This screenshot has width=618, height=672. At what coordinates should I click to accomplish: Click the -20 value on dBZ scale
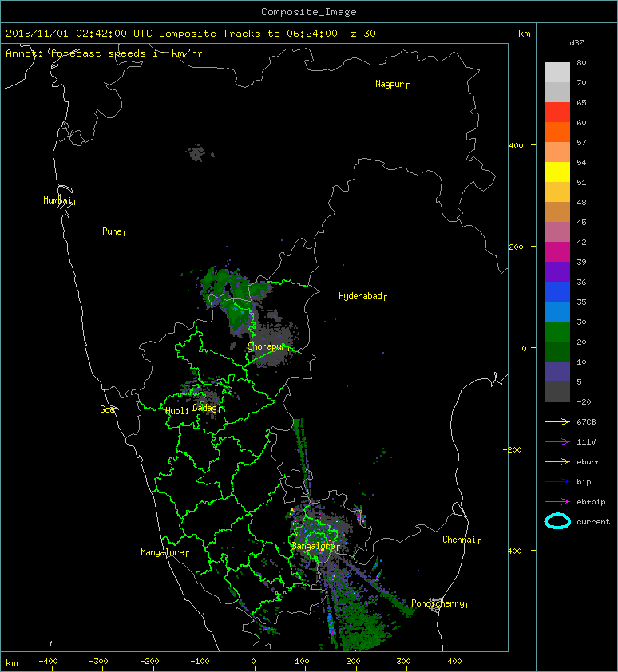pos(584,402)
